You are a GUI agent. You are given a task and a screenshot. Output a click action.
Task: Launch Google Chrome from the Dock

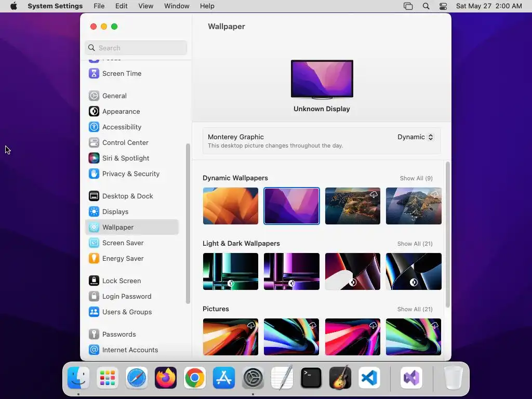pos(195,378)
